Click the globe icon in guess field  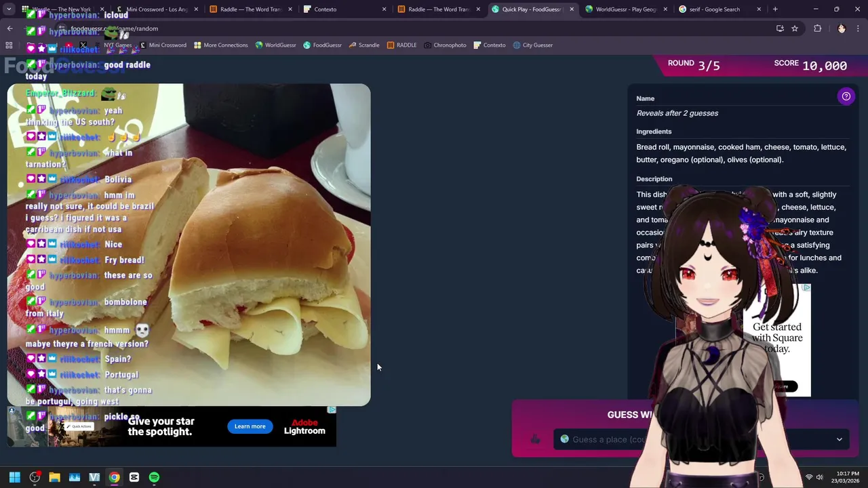coord(564,439)
